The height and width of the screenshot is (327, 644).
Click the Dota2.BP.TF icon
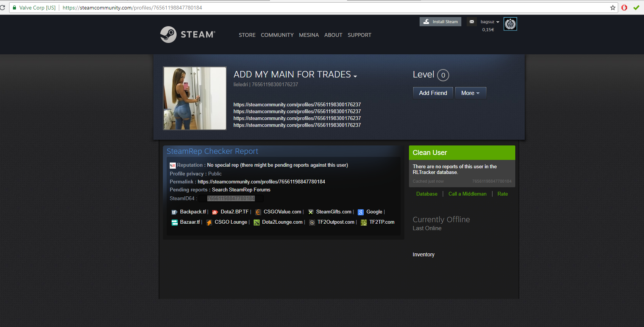click(215, 212)
